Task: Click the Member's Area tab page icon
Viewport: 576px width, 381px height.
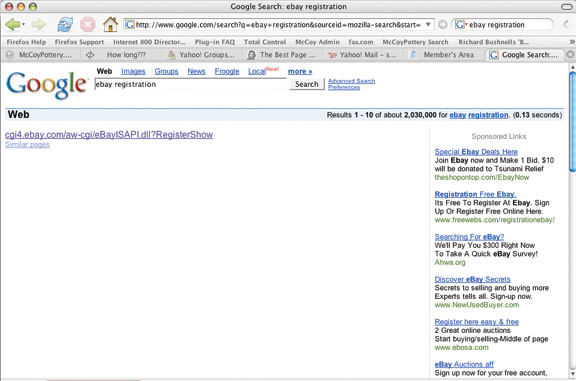Action: [x=414, y=55]
